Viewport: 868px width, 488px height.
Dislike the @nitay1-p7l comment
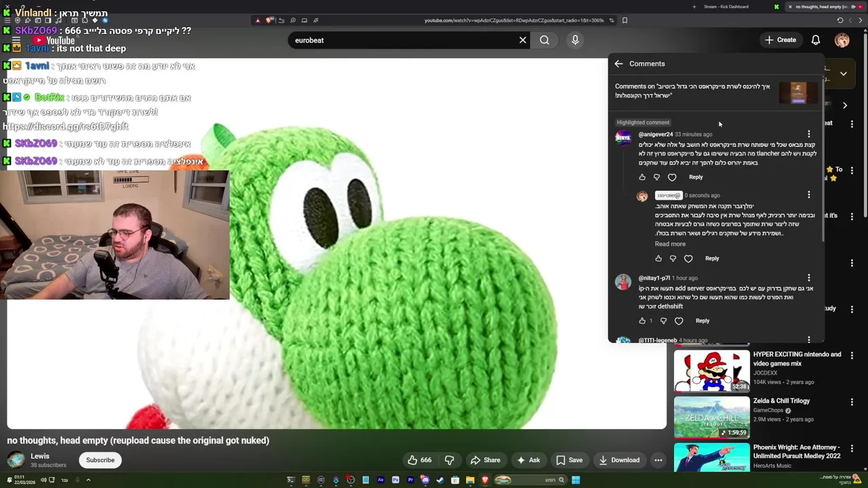coord(663,321)
